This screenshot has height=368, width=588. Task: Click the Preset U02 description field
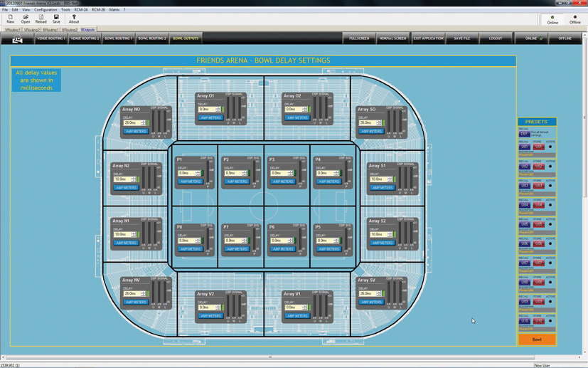537,174
